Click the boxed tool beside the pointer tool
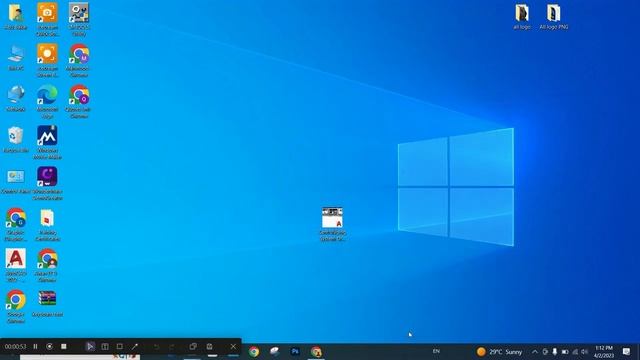 pos(105,347)
